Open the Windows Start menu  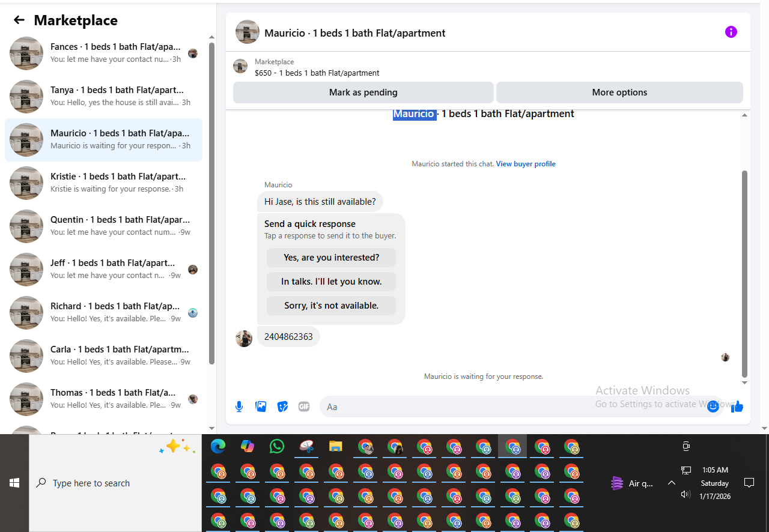(14, 483)
